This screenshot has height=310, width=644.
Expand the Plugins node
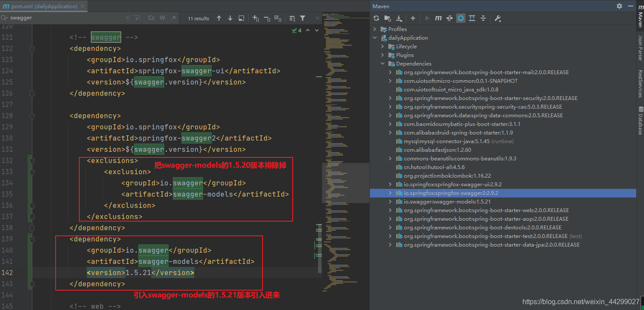[x=382, y=55]
